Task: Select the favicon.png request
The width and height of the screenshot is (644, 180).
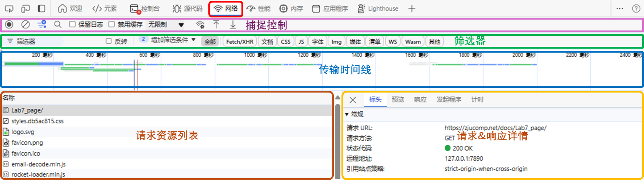Action: tap(167, 143)
